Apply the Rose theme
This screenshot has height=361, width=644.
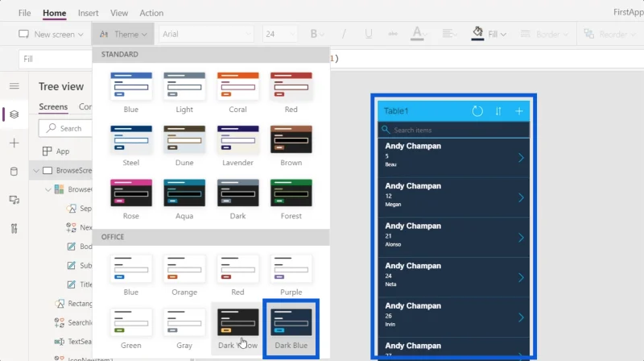pos(131,199)
